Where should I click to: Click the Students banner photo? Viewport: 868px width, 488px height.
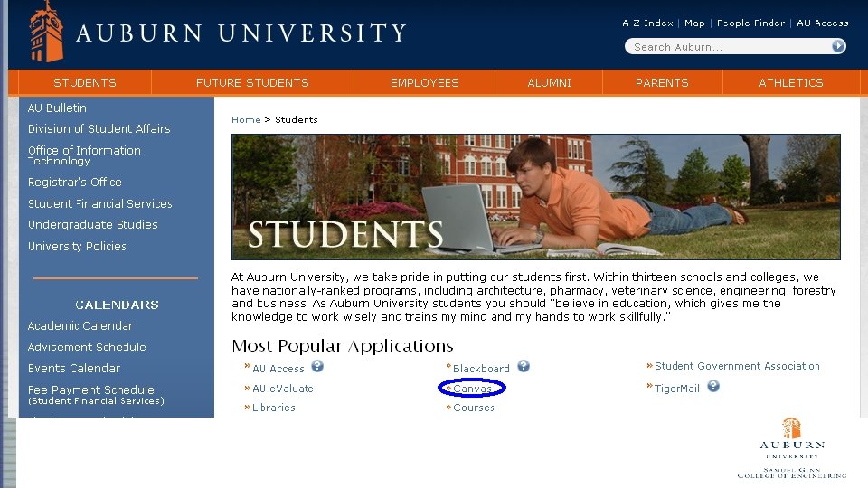(536, 197)
